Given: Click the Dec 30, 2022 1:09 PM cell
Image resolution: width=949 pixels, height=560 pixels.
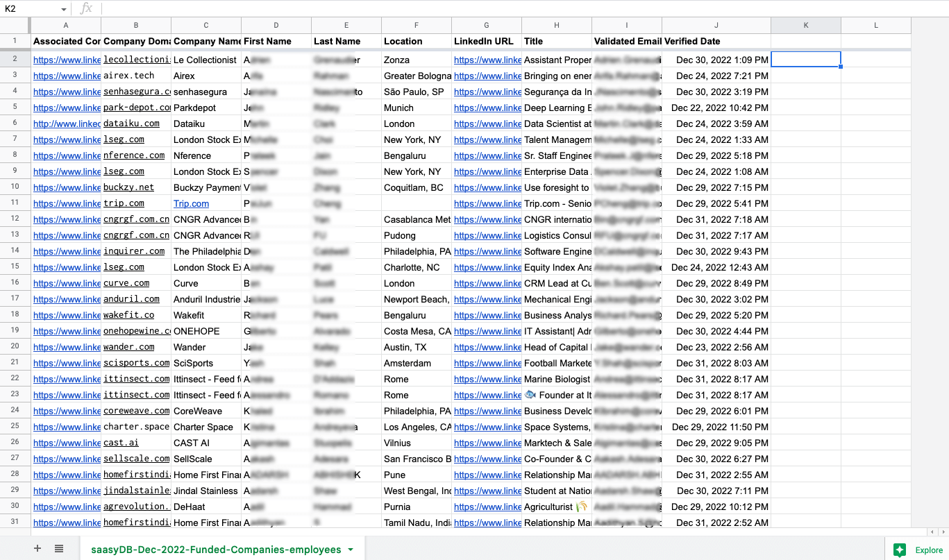Looking at the screenshot, I should (716, 60).
